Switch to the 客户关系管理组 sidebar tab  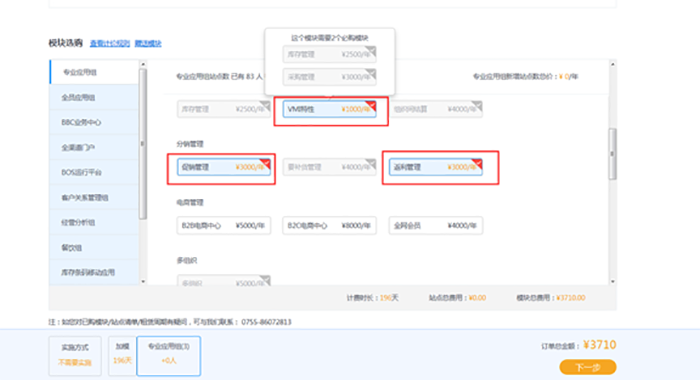(x=94, y=197)
